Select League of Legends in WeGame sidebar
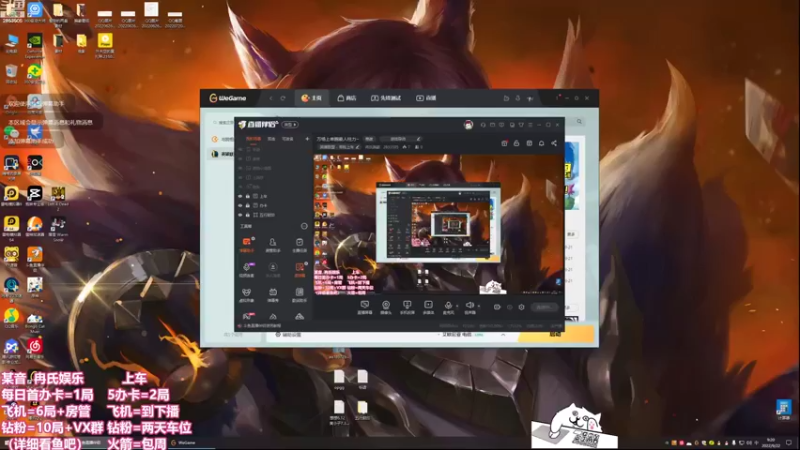 tap(222, 154)
